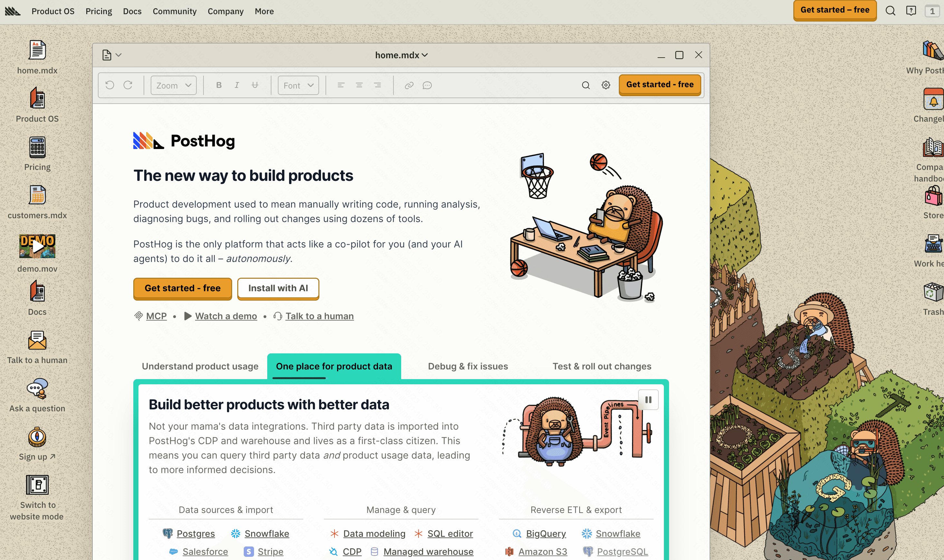Open the Trash desktop icon
The image size is (944, 560).
(x=933, y=292)
